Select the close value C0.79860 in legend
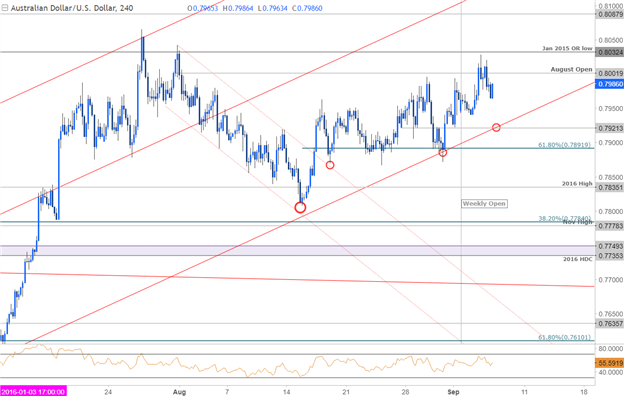Screen dimensions: 624x396 click(x=308, y=8)
